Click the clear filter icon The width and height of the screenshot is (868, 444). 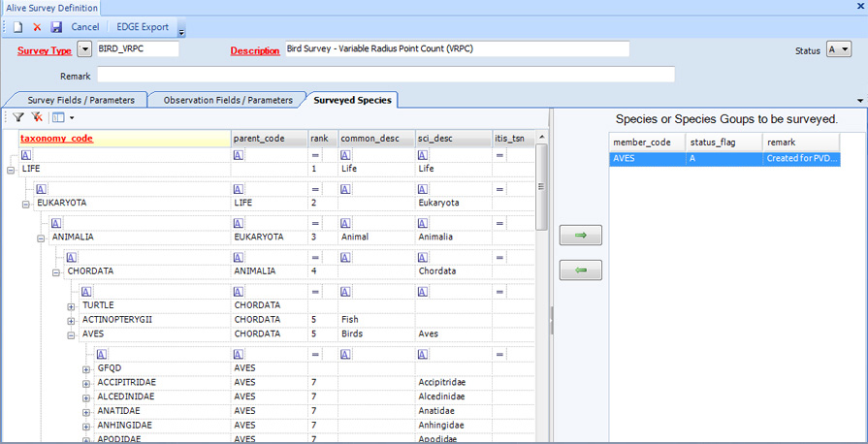click(x=37, y=117)
